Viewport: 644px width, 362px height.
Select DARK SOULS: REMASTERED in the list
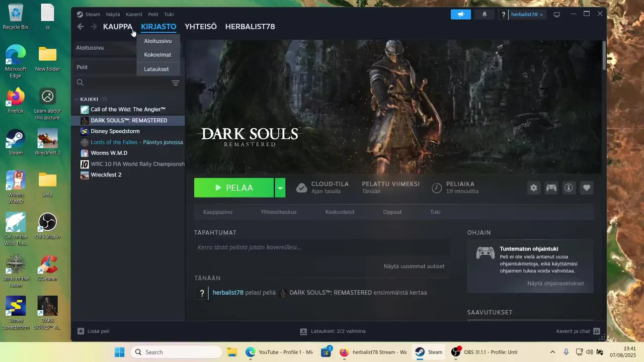(128, 121)
